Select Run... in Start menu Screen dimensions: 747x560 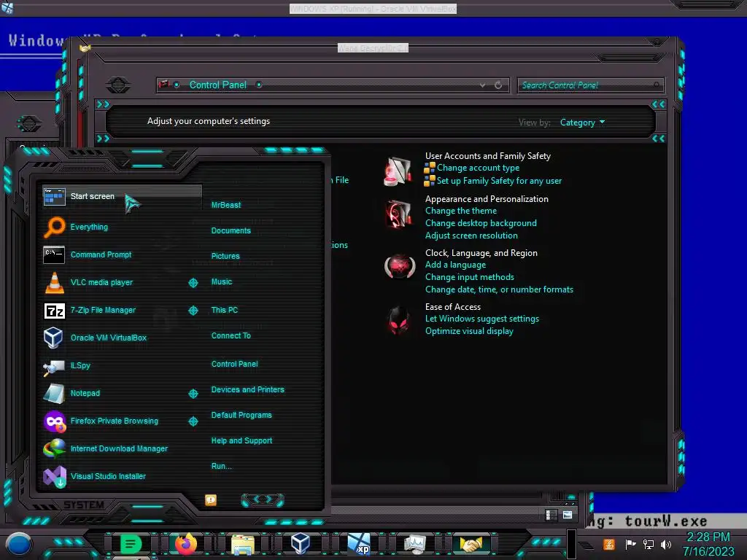pyautogui.click(x=222, y=466)
